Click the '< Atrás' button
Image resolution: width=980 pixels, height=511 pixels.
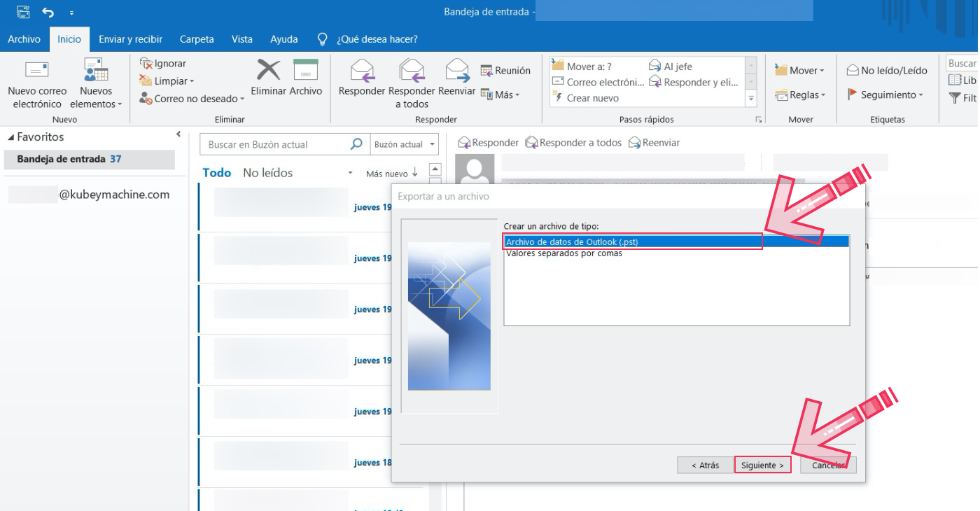point(705,465)
